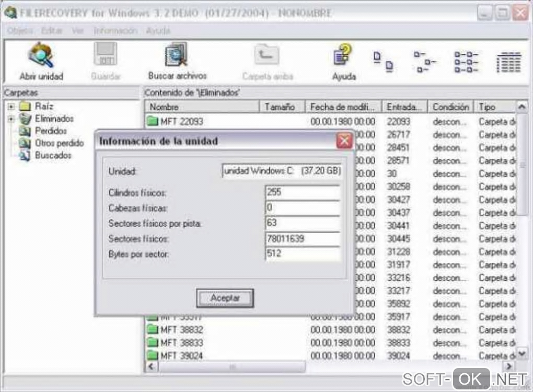Click the Guardar floppy disk icon

pyautogui.click(x=106, y=54)
